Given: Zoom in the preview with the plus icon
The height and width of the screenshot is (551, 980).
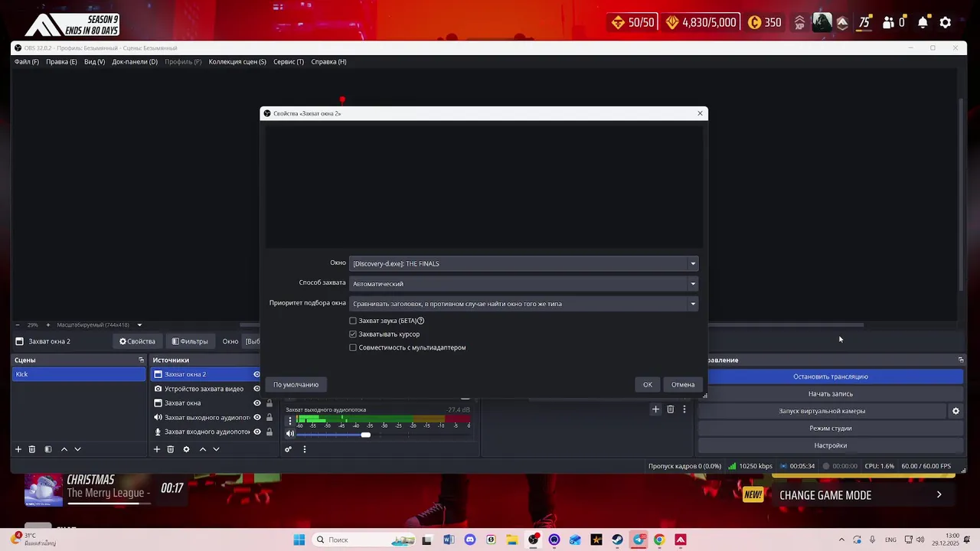Looking at the screenshot, I should [47, 324].
